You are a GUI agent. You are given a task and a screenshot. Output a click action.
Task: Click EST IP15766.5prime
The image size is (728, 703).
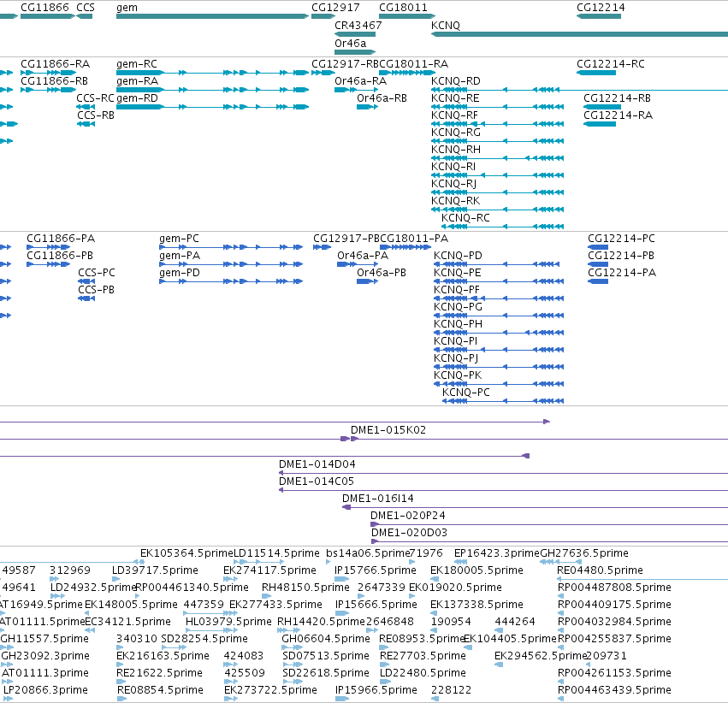point(341,579)
